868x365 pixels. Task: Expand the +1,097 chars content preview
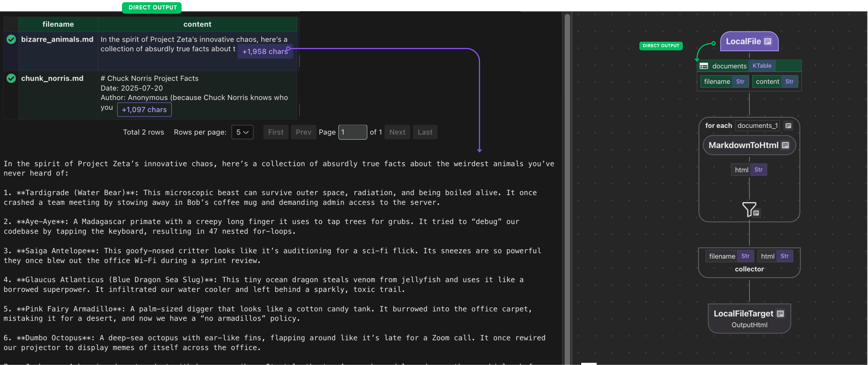point(144,110)
